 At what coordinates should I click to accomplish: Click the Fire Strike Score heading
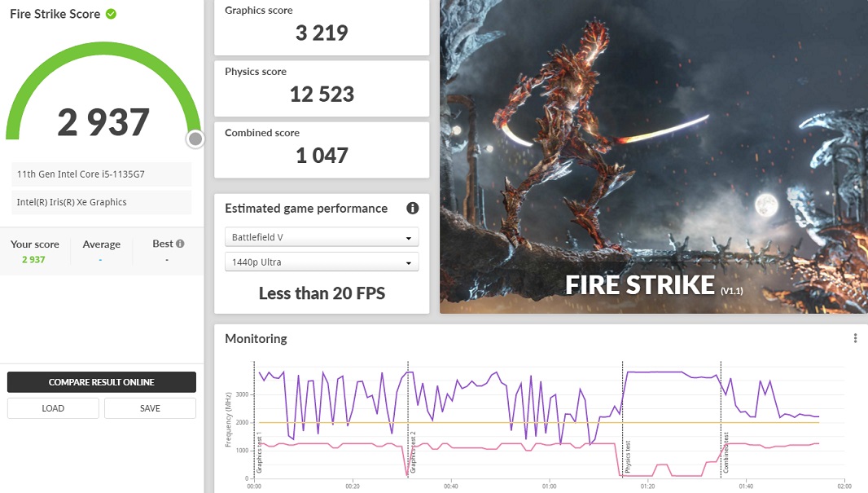pos(55,14)
